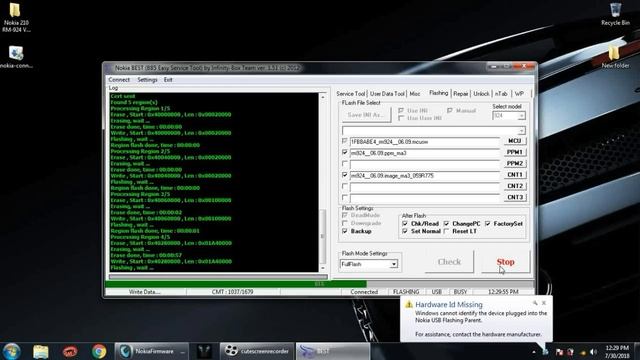Open the notification options wrench icon
This screenshot has height=360, width=640.
[x=535, y=303]
